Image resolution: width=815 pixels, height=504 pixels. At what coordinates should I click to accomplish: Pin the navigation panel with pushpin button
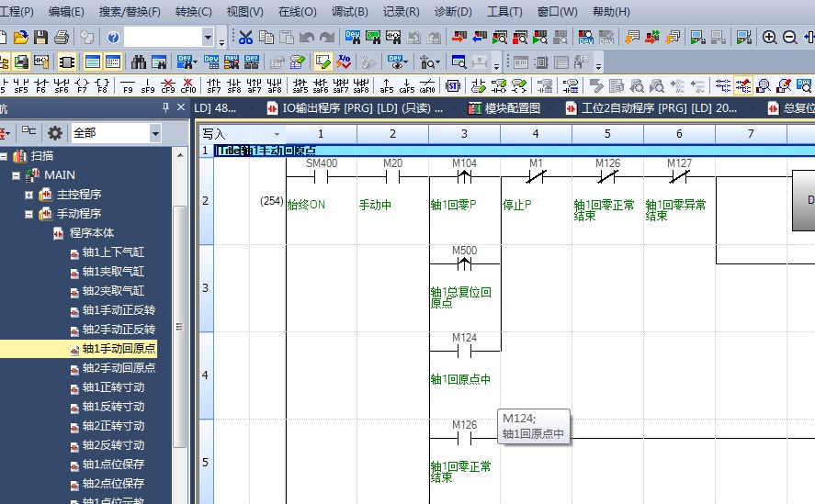166,108
